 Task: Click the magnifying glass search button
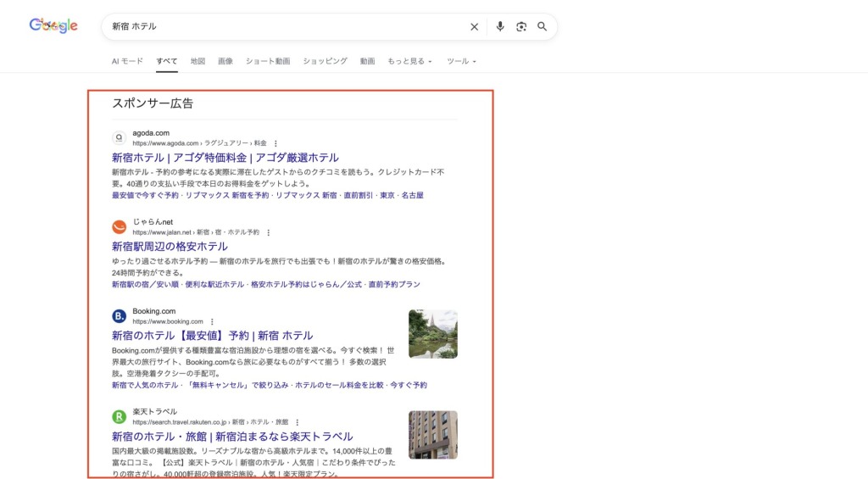pyautogui.click(x=542, y=26)
